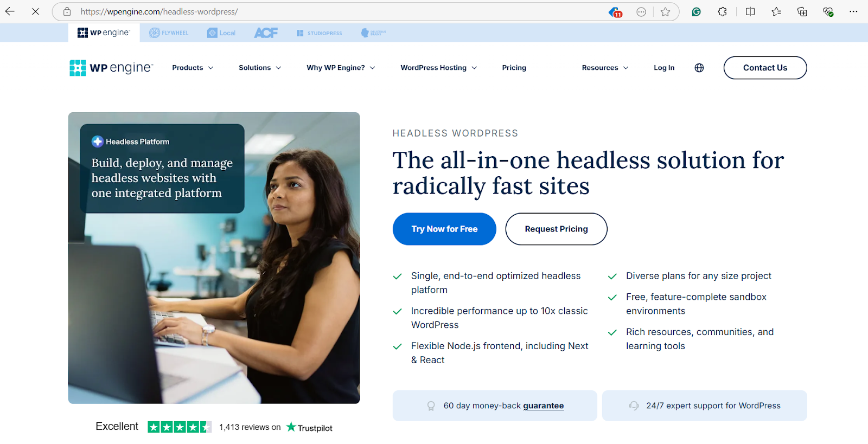Expand Why WP Engine? dropdown

pyautogui.click(x=341, y=68)
